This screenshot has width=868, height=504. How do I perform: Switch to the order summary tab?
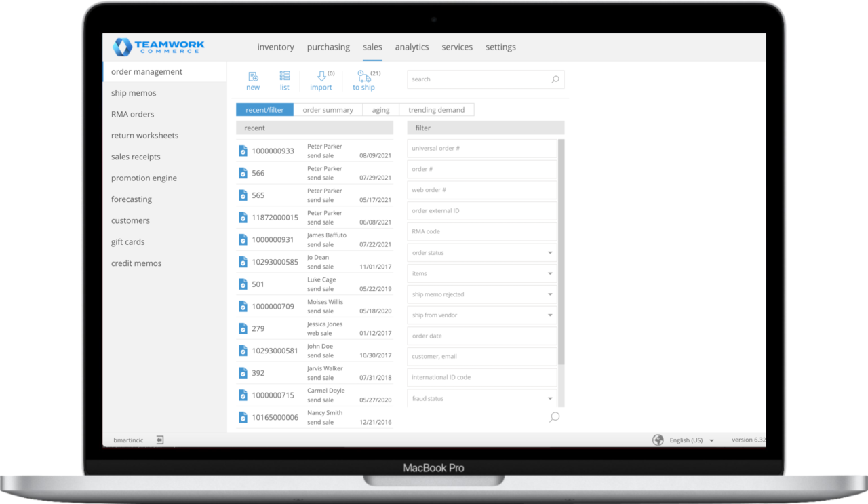328,109
